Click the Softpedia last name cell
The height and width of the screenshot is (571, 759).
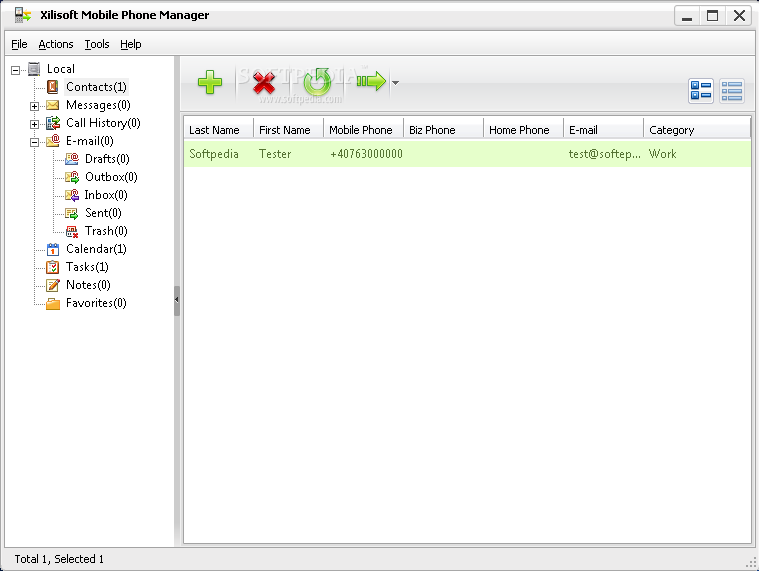pyautogui.click(x=214, y=154)
